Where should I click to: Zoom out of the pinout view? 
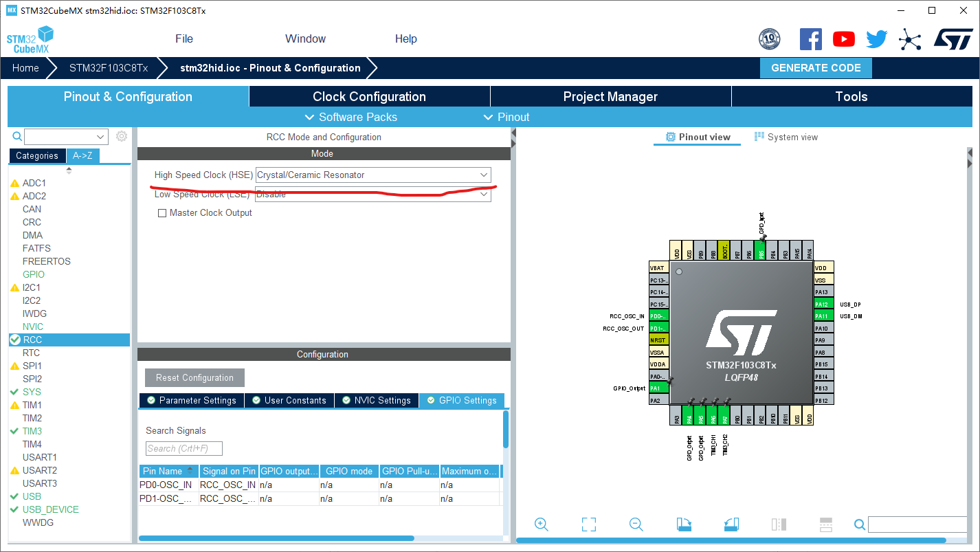[x=636, y=525]
